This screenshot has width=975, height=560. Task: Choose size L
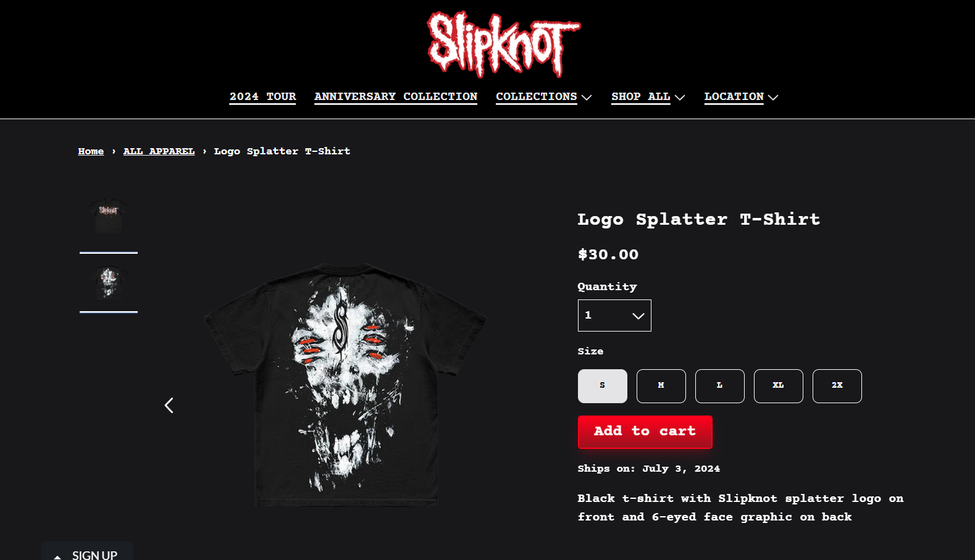[720, 386]
